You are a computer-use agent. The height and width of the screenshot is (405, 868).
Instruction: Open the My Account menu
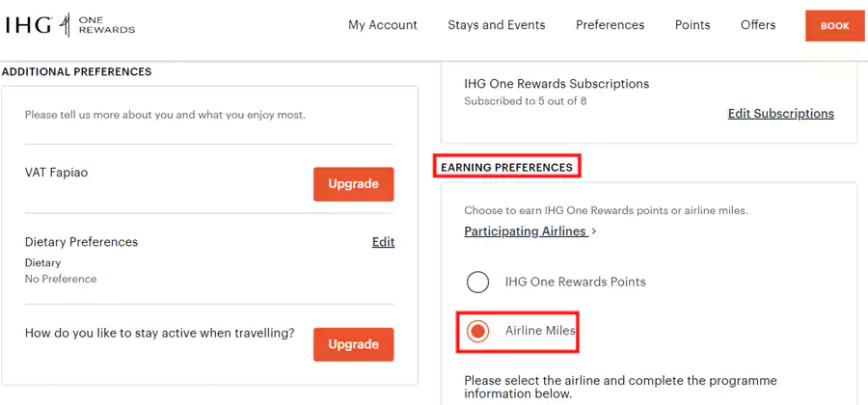[383, 25]
